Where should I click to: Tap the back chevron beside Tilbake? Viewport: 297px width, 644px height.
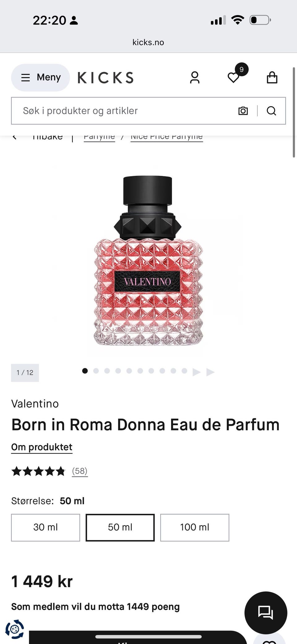coord(14,137)
